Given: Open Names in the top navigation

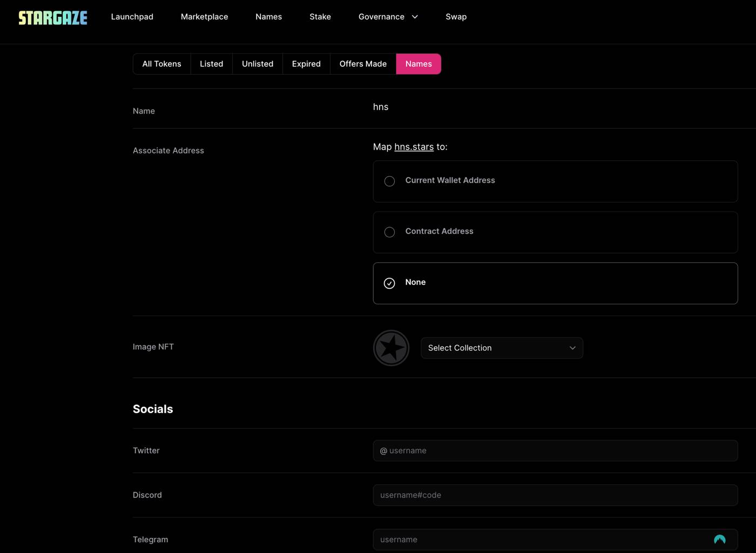Looking at the screenshot, I should click(268, 17).
